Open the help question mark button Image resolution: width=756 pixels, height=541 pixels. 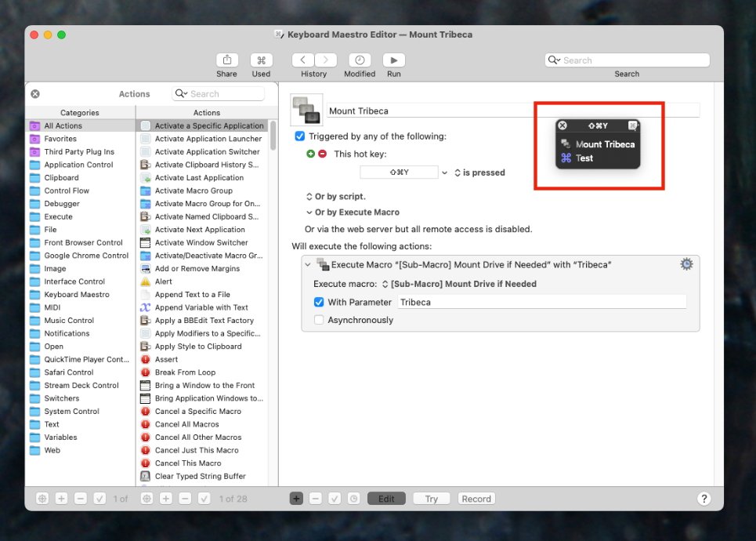coord(704,499)
